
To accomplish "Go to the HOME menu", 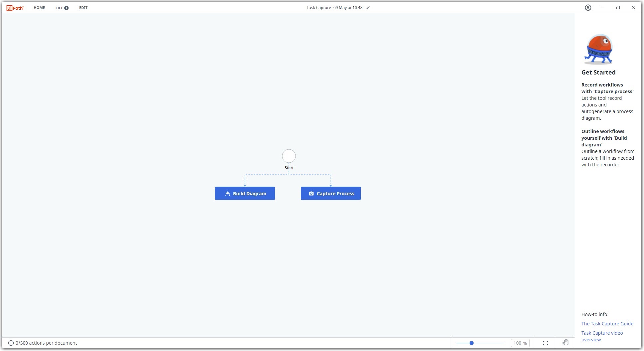I will 39,8.
